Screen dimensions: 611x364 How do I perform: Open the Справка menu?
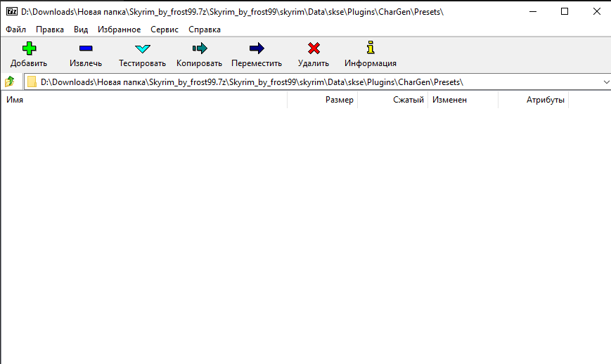(x=205, y=30)
